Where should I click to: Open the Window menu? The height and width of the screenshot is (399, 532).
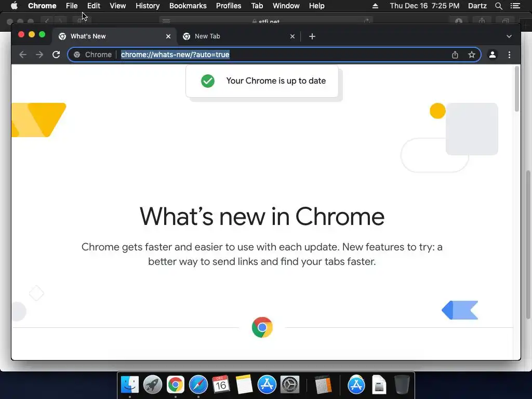(x=286, y=6)
